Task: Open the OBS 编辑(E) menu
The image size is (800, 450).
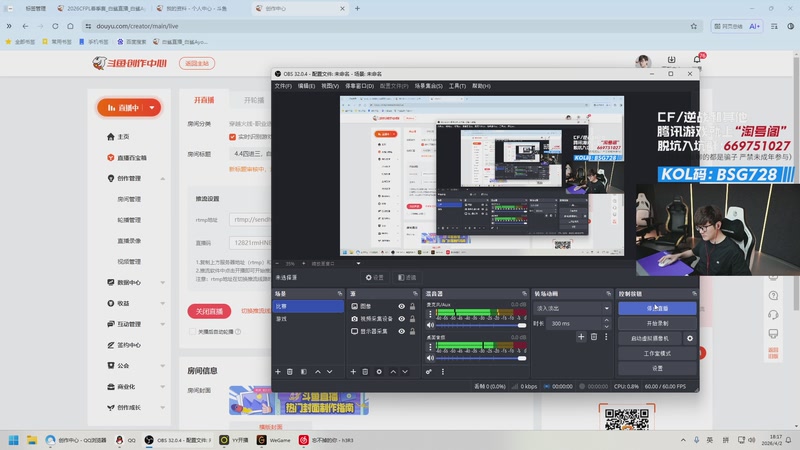Action: tap(307, 86)
